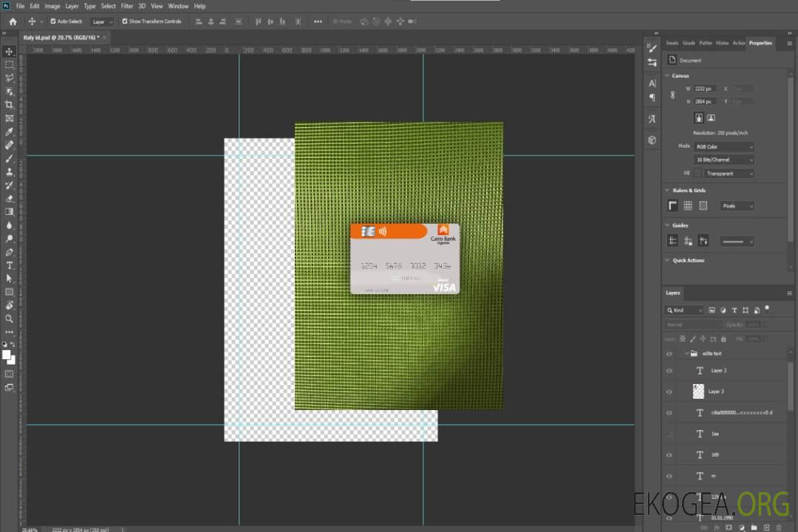798x532 pixels.
Task: Pick the Zoom tool
Action: pos(10,318)
